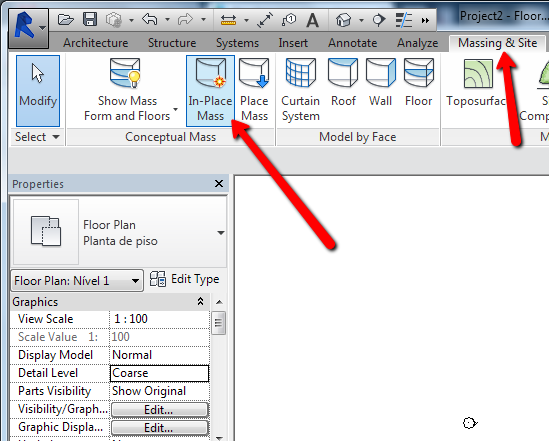Viewport: 549px width, 441px height.
Task: Select the Text tool icon
Action: 312,20
